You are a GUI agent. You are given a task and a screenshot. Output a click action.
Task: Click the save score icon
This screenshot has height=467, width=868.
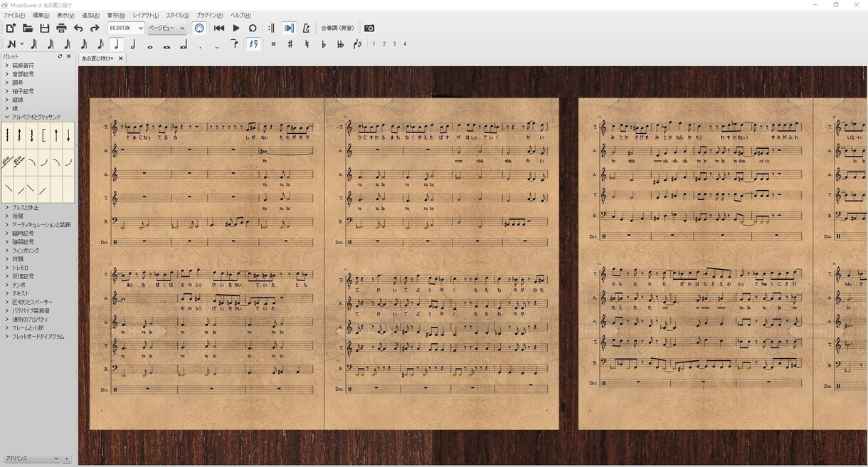[44, 28]
